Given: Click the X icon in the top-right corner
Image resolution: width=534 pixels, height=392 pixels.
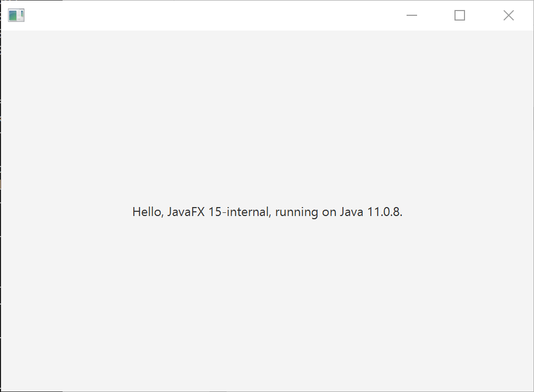Looking at the screenshot, I should (x=508, y=15).
